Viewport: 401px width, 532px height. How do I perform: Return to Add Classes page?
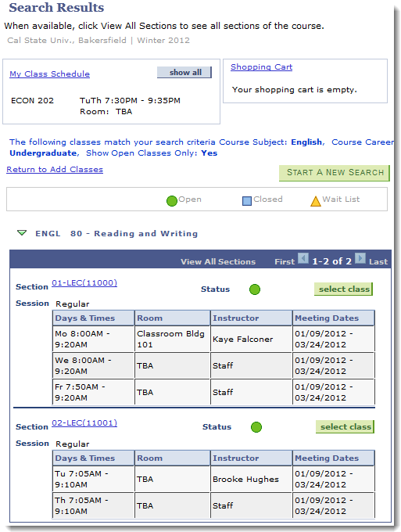(55, 169)
